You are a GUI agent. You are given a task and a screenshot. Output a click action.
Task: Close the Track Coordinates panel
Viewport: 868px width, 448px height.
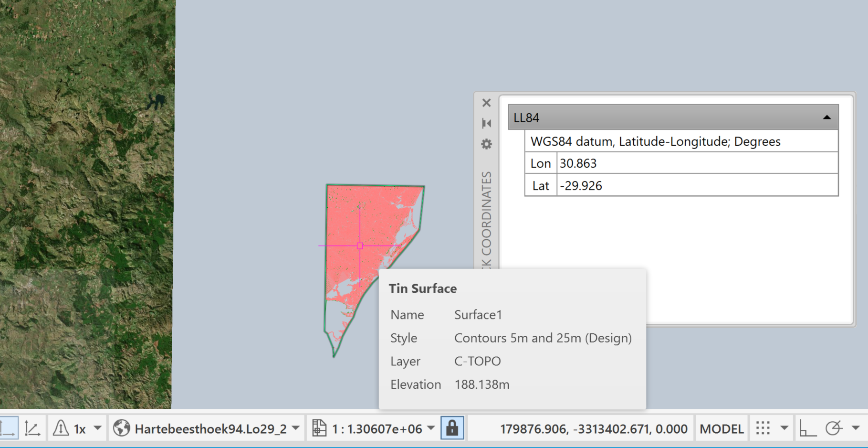pos(486,103)
